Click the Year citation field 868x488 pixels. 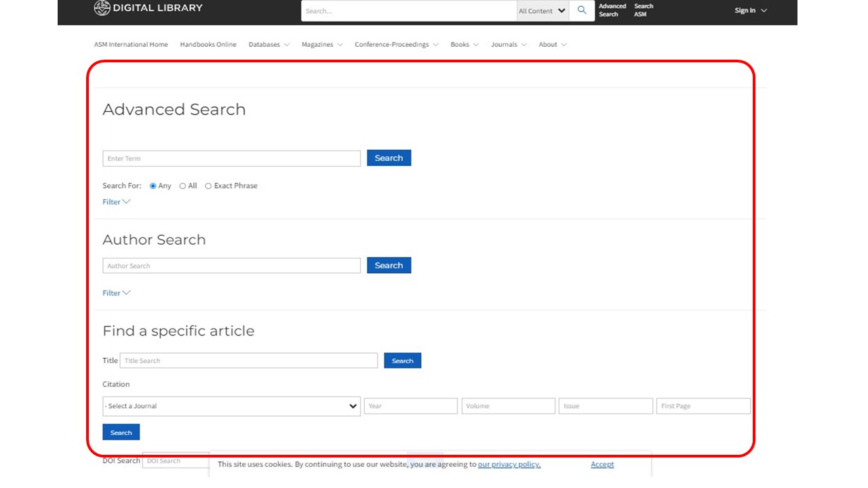(410, 406)
